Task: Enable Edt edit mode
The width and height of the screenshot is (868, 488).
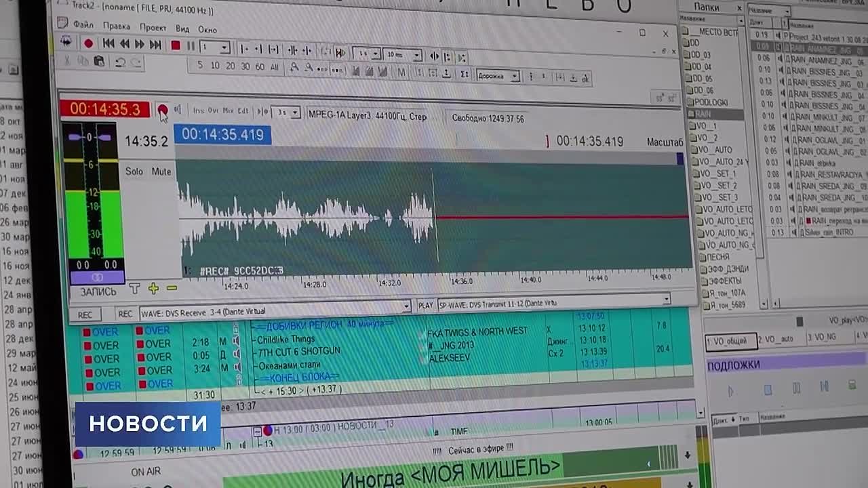Action: [x=242, y=111]
